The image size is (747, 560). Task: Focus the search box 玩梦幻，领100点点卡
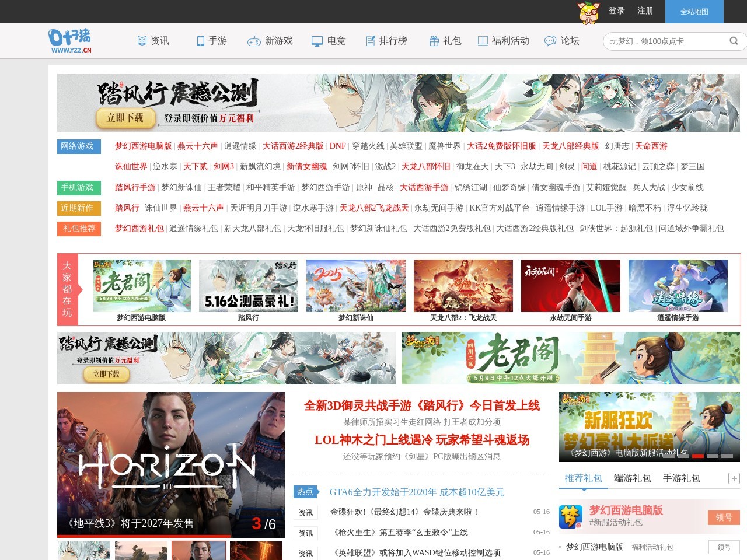pos(665,41)
